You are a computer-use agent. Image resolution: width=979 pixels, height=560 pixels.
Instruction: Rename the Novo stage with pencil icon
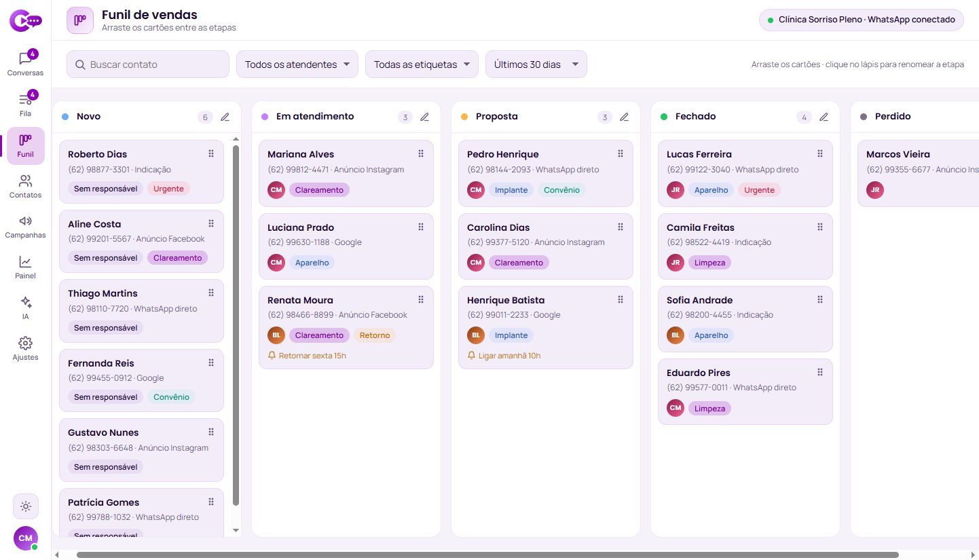[x=225, y=117]
